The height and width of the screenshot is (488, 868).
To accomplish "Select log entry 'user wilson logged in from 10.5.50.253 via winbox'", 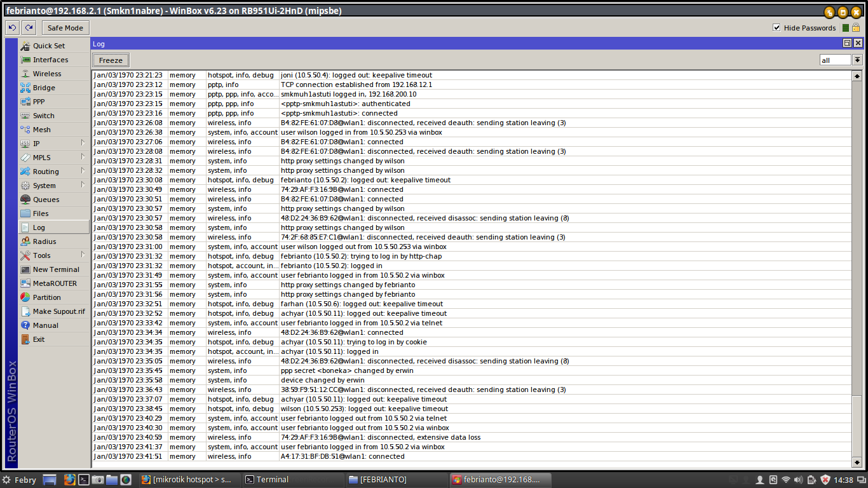I will click(471, 132).
